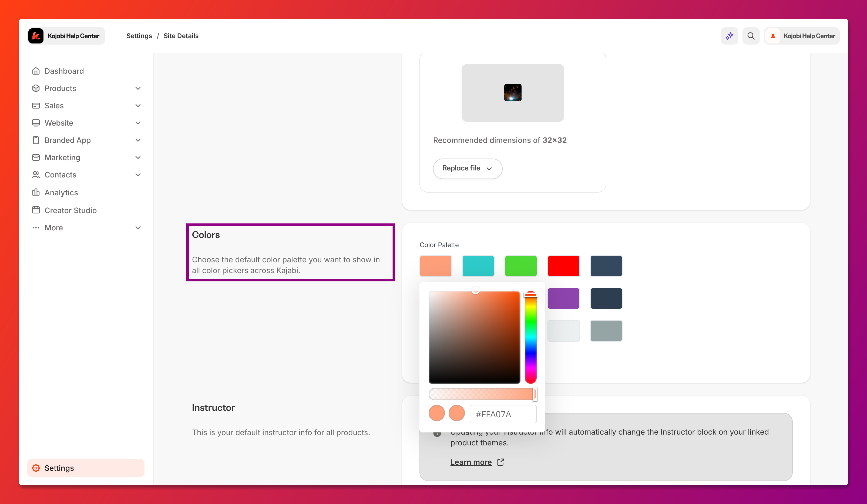The image size is (867, 504).
Task: Click the Analytics chart icon
Action: [36, 192]
